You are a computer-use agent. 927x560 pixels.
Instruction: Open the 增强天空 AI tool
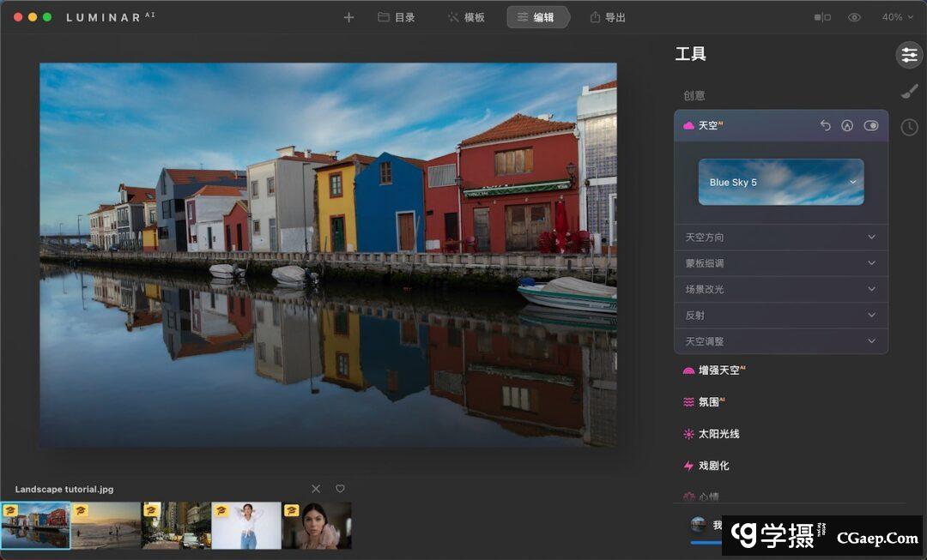pos(721,370)
